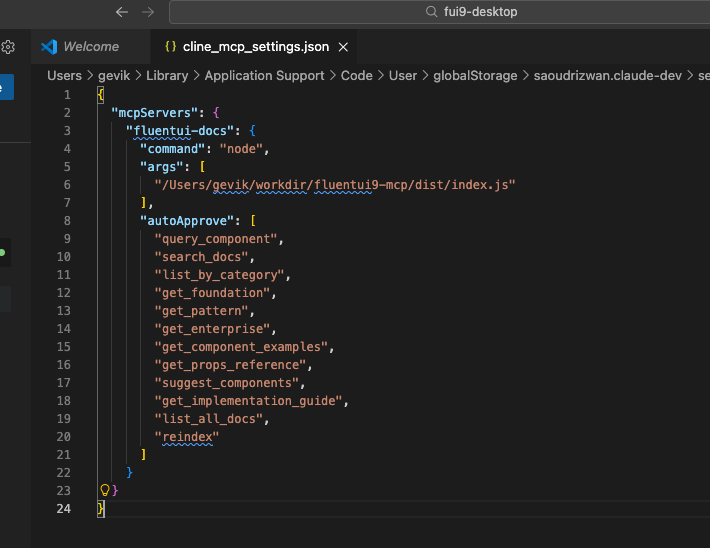Go back with the left arrow
The height and width of the screenshot is (548, 710).
point(122,12)
